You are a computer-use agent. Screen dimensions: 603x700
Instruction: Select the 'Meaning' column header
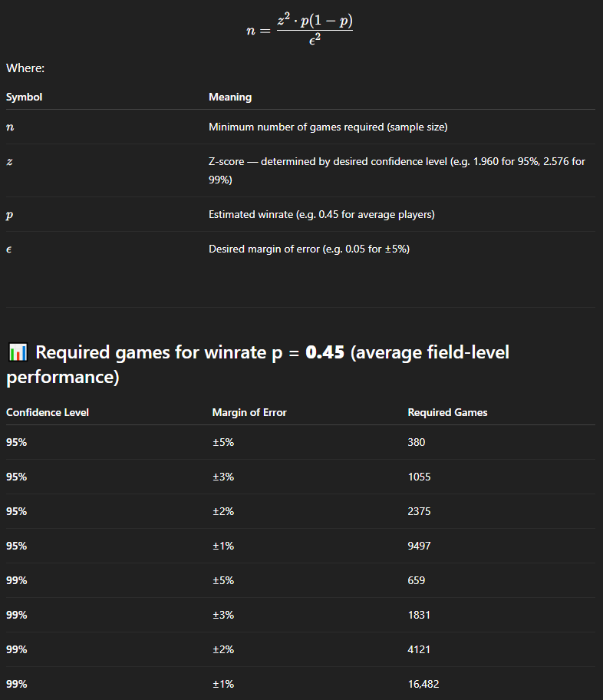[230, 97]
